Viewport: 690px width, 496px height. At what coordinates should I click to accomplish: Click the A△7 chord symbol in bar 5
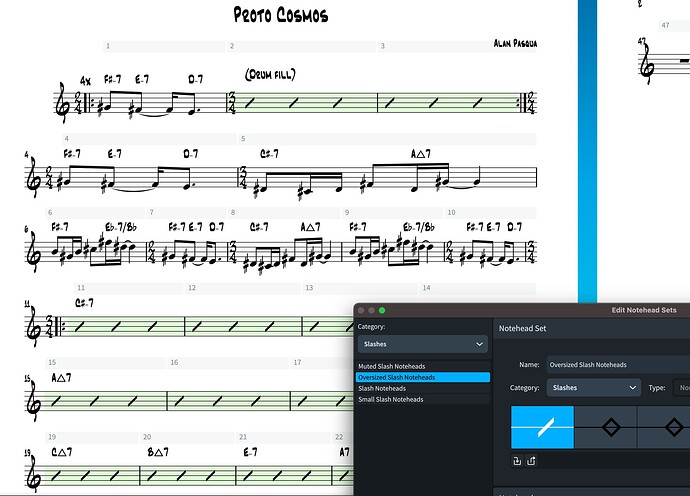(421, 154)
